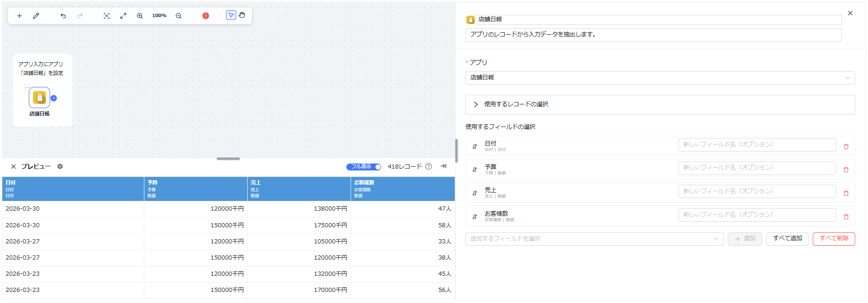Screen dimensions: 868x303
Task: Click the 47人 customer count cell
Action: point(403,209)
